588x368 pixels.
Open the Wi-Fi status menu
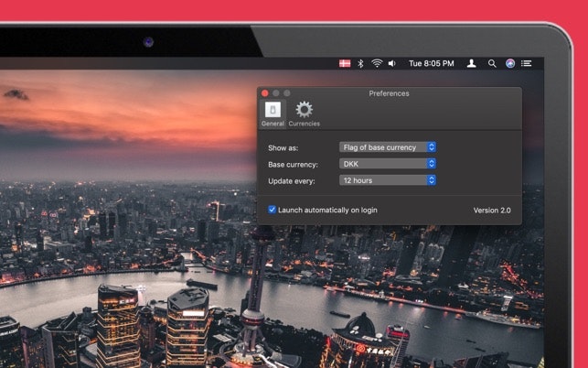coord(377,63)
